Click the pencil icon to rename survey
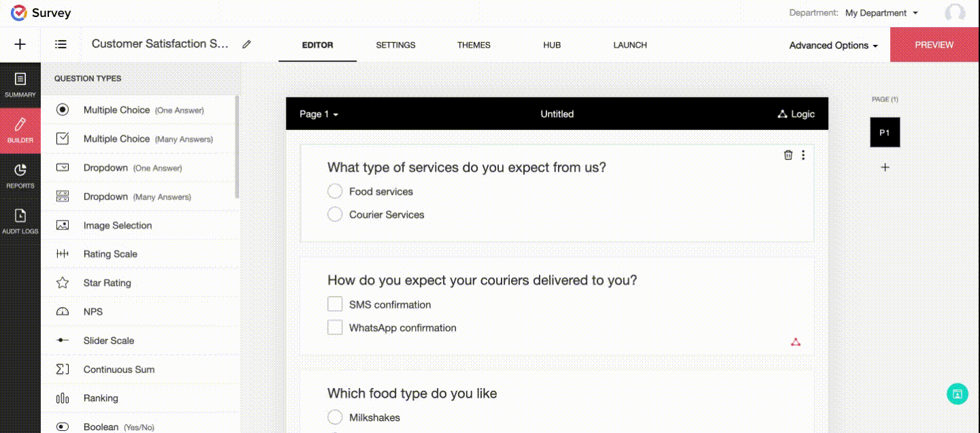 246,44
